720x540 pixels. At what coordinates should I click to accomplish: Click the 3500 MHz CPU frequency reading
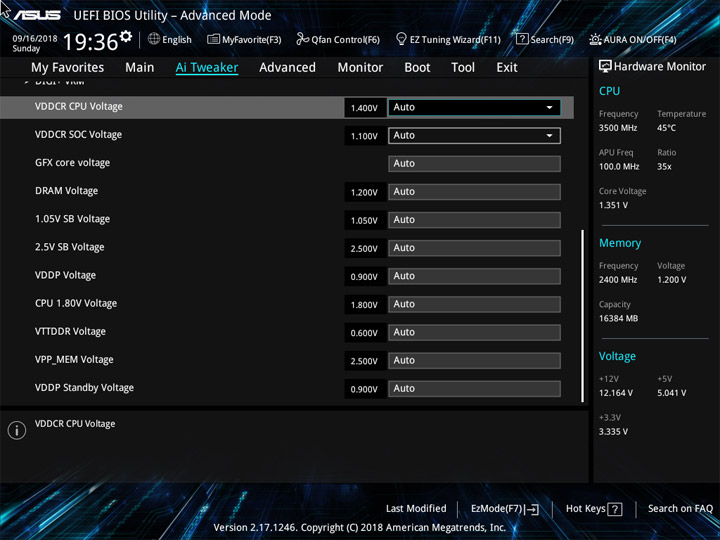tap(618, 128)
